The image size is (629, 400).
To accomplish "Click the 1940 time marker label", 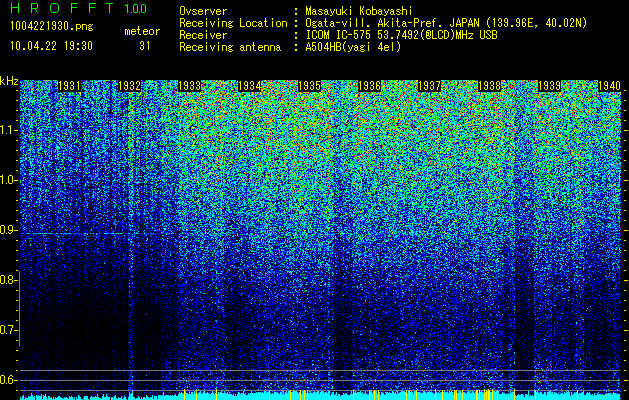I will 610,86.
